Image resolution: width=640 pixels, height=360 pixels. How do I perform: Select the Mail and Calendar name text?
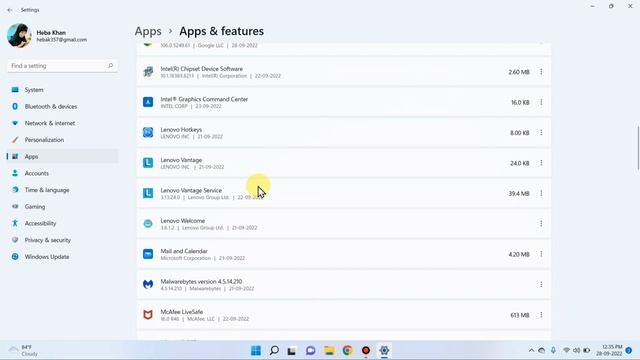[184, 251]
